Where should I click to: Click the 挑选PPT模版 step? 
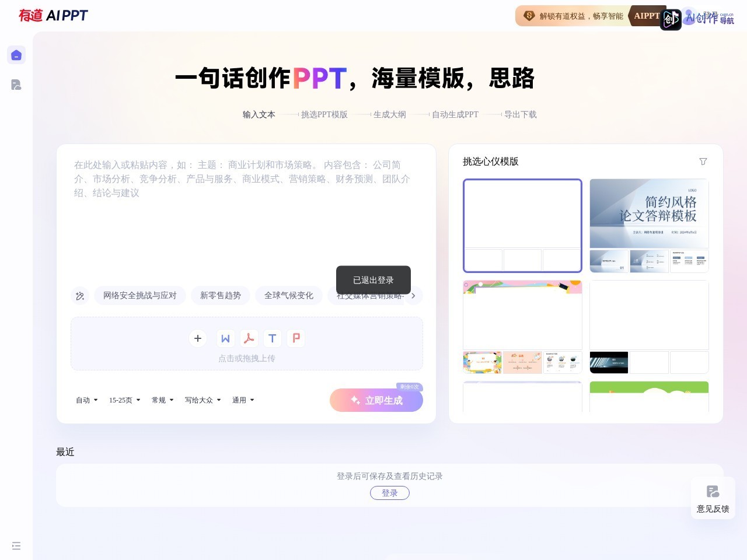click(x=324, y=114)
